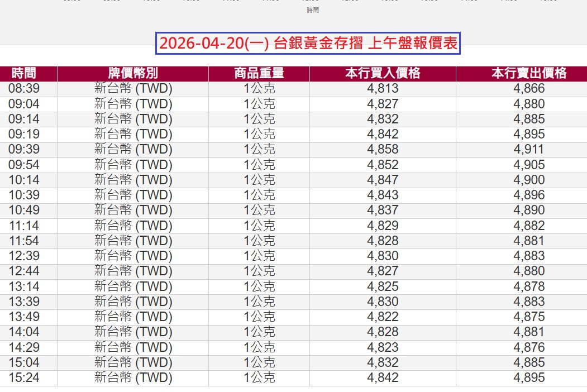Click the 11:14 time cell
The image size is (587, 392).
[24, 226]
